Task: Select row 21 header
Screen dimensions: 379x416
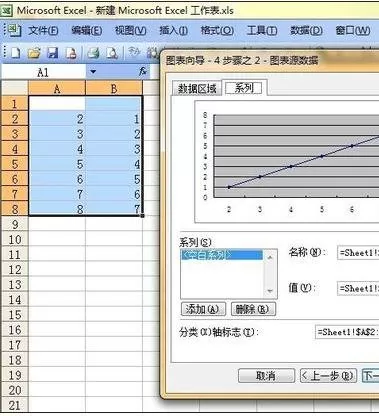Action: 15,405
